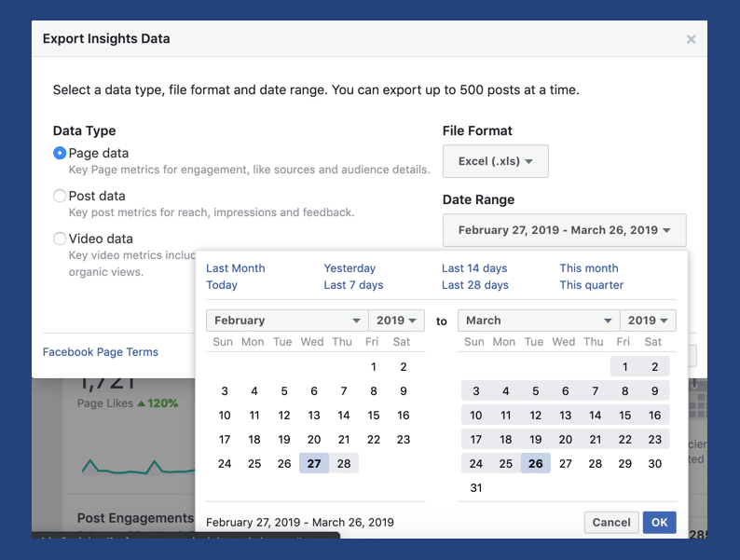This screenshot has width=740, height=560.
Task: Expand the Date Range dropdown
Action: tap(564, 230)
